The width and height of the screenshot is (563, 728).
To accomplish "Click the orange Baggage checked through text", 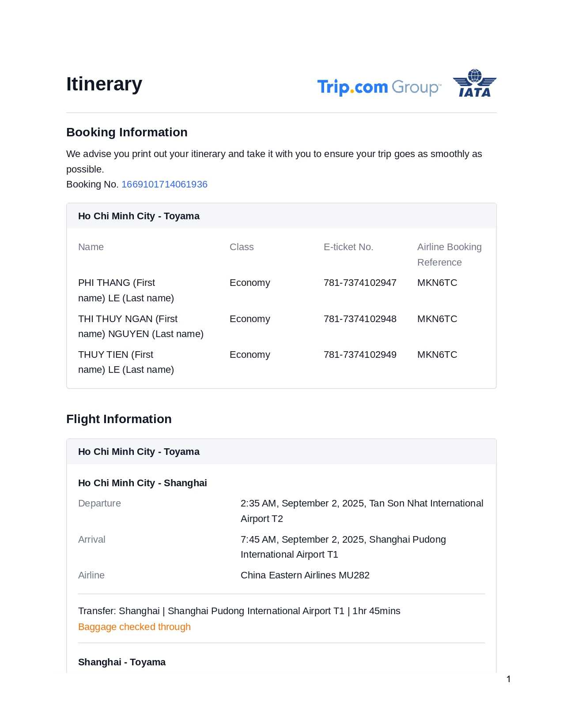I will point(134,627).
